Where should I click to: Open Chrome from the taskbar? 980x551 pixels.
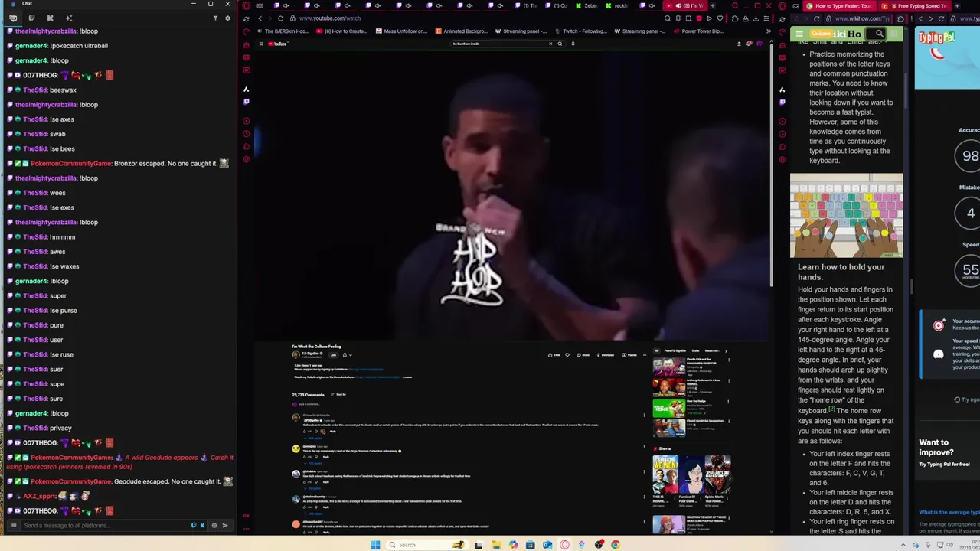point(615,545)
